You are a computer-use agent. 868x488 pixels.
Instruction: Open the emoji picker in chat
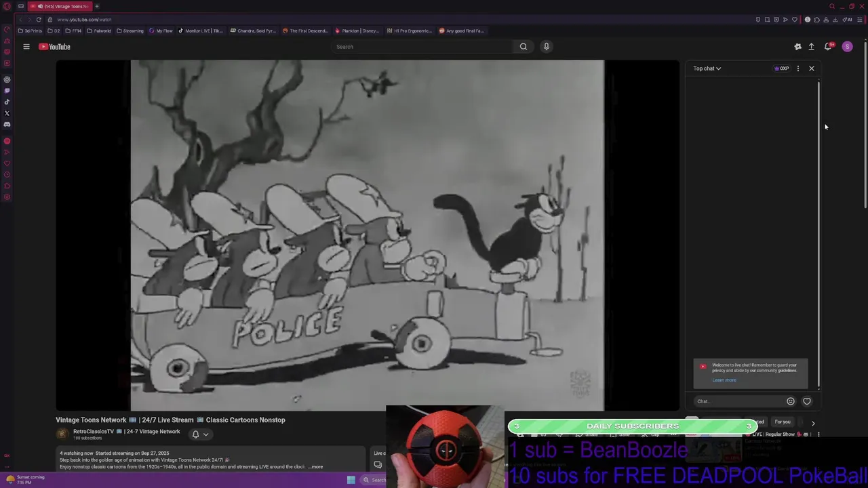tap(791, 401)
